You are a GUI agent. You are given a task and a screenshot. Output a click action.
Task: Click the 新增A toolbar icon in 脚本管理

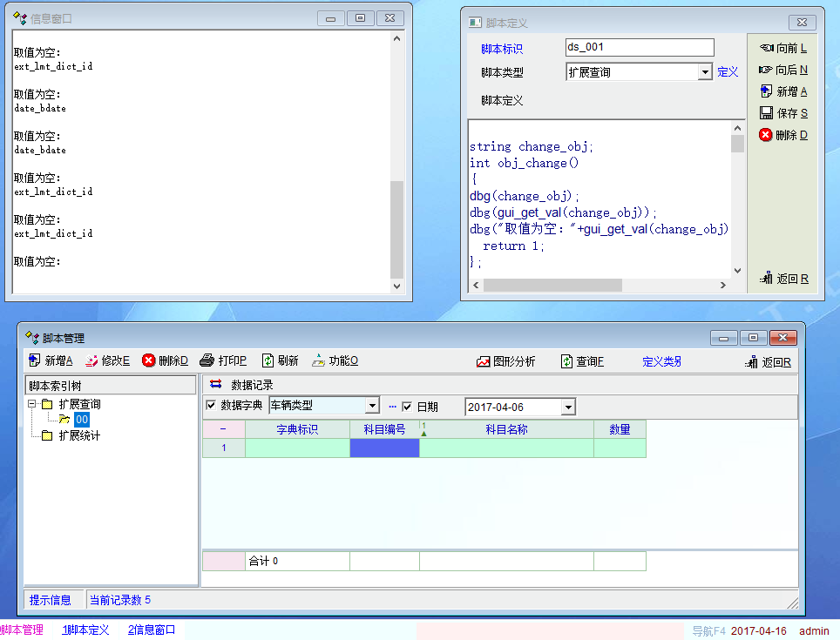pyautogui.click(x=35, y=361)
